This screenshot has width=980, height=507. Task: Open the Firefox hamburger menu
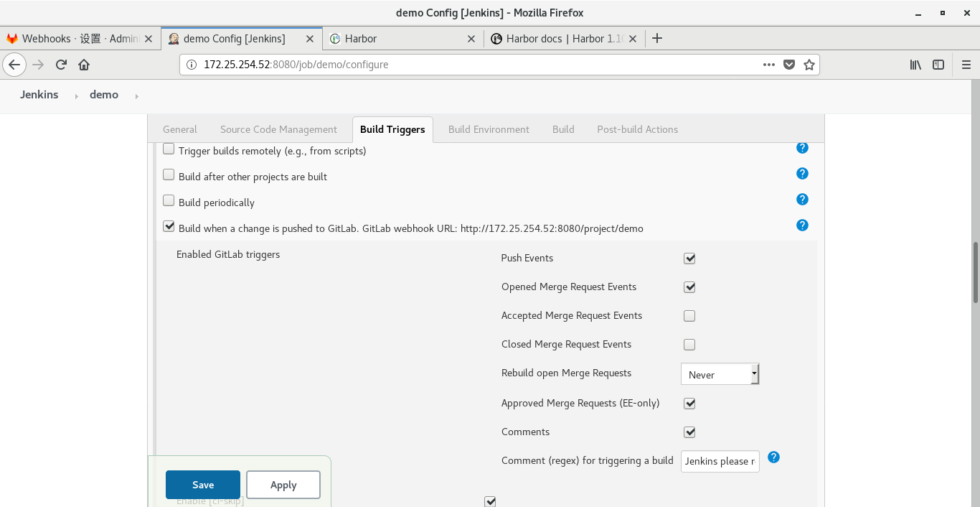pos(966,65)
